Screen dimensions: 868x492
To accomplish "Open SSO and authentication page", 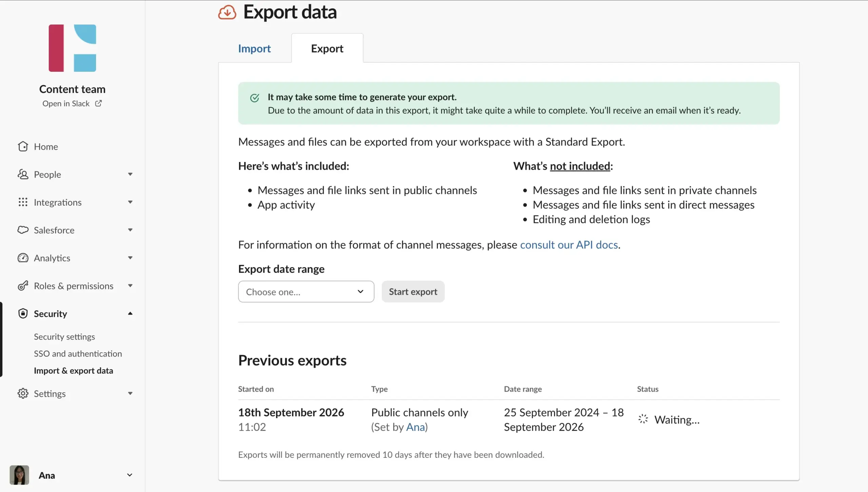I will (78, 353).
